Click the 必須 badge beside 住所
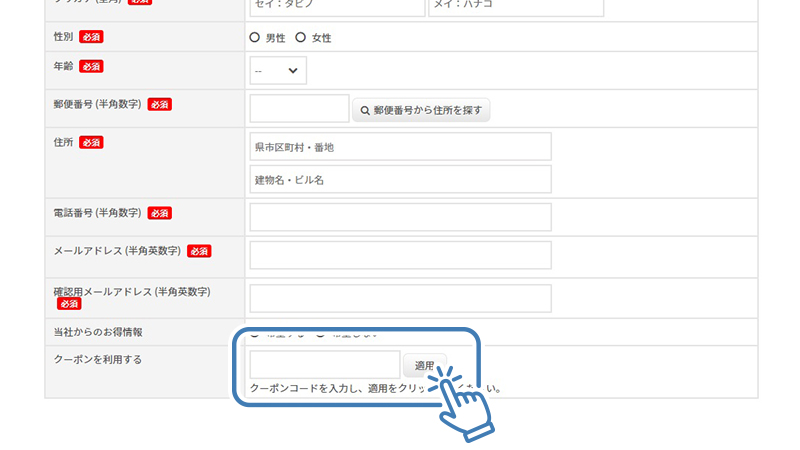The height and width of the screenshot is (450, 800). [x=91, y=142]
